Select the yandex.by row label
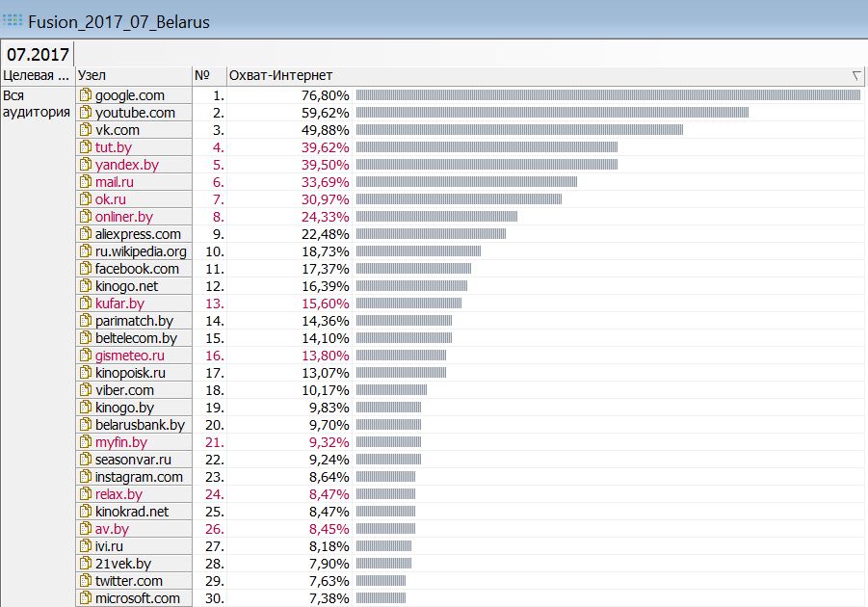 (126, 165)
